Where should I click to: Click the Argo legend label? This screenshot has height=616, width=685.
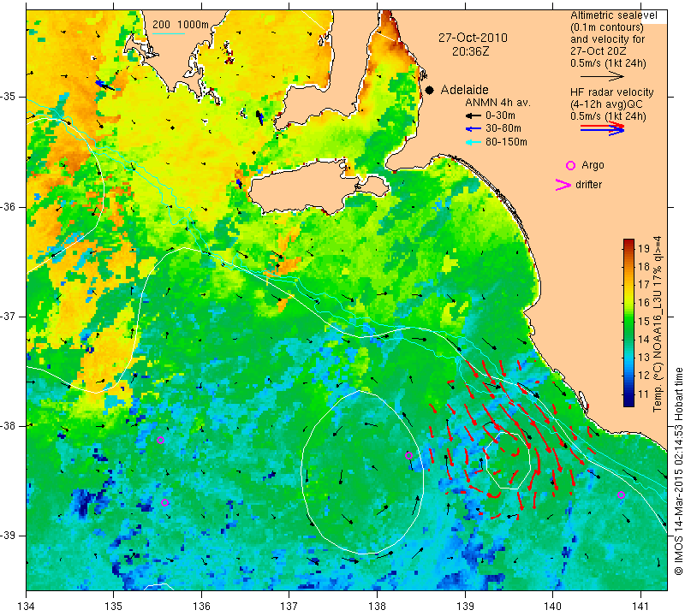point(593,165)
